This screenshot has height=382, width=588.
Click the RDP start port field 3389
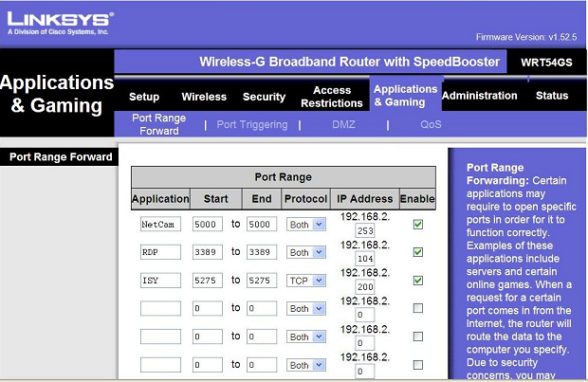(208, 252)
